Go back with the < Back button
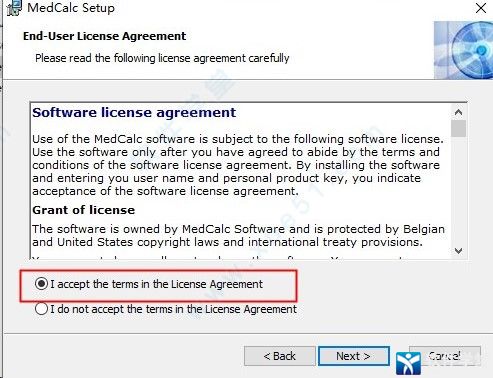This screenshot has height=378, width=493. point(280,356)
